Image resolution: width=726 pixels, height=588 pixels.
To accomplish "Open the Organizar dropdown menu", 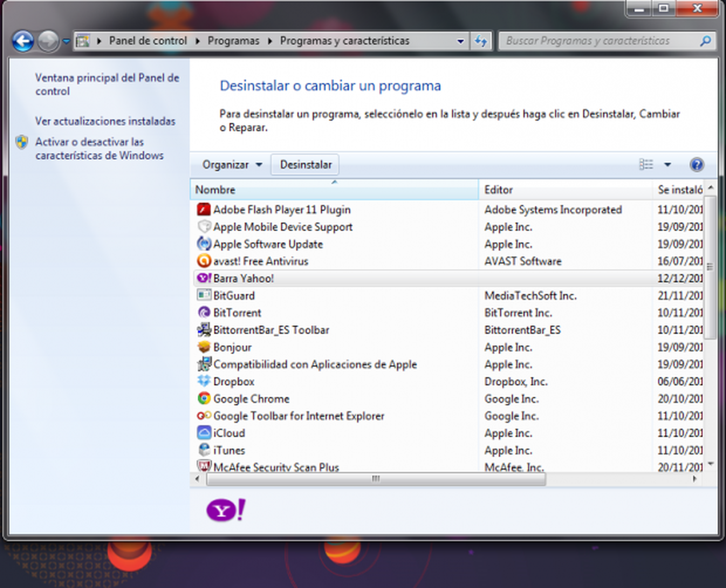I will 232,165.
